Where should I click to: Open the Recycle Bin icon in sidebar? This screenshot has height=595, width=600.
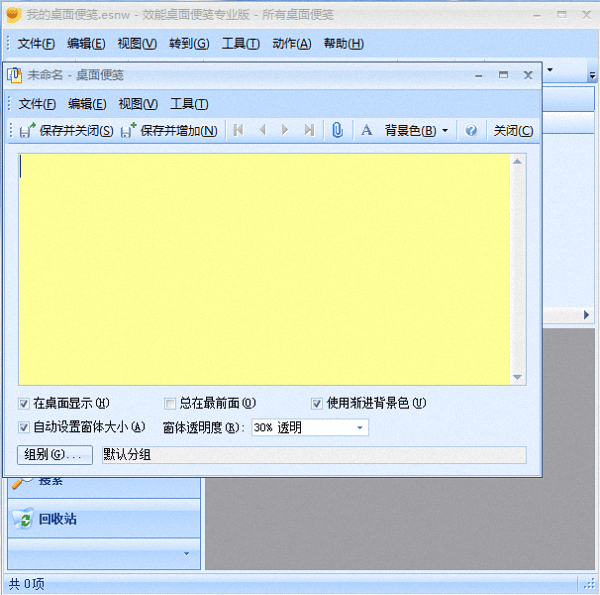pos(23,518)
